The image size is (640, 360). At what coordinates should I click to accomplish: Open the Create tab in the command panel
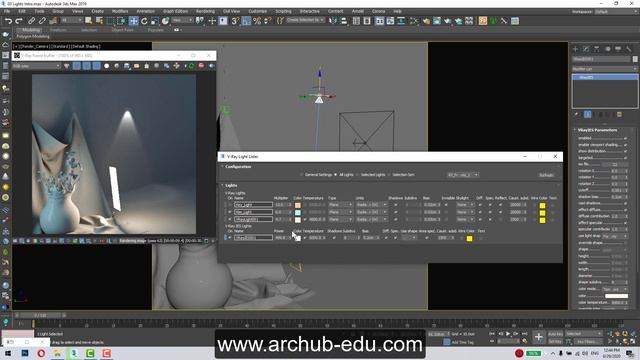[576, 49]
